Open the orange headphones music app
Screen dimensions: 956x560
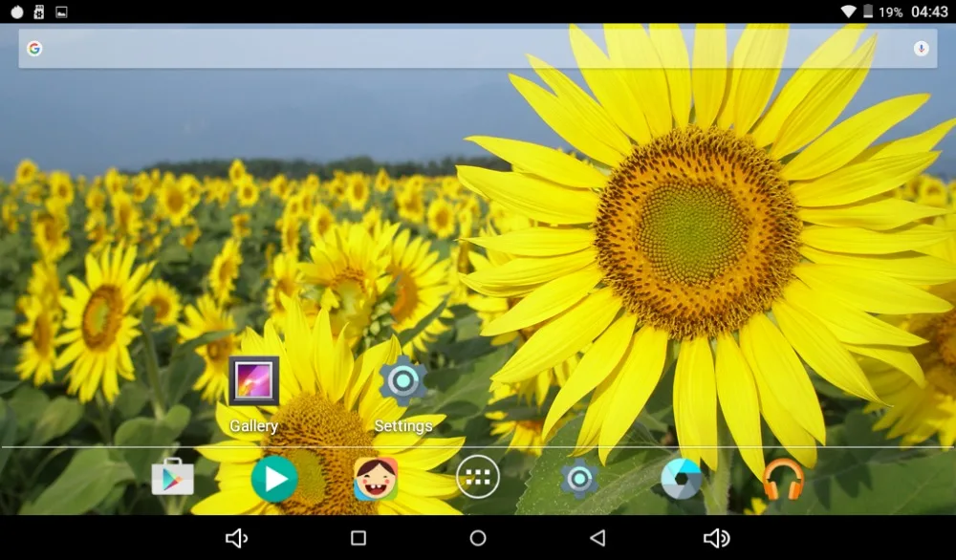(783, 479)
